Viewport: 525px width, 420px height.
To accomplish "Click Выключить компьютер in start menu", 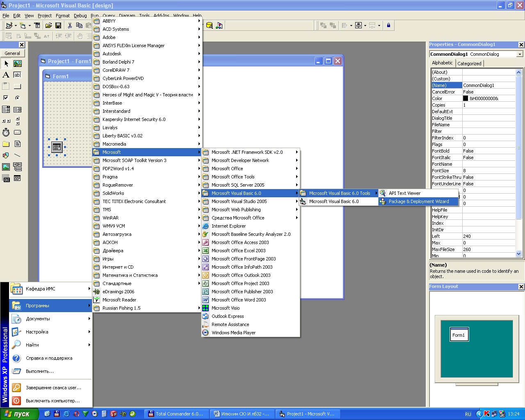I will (50, 401).
